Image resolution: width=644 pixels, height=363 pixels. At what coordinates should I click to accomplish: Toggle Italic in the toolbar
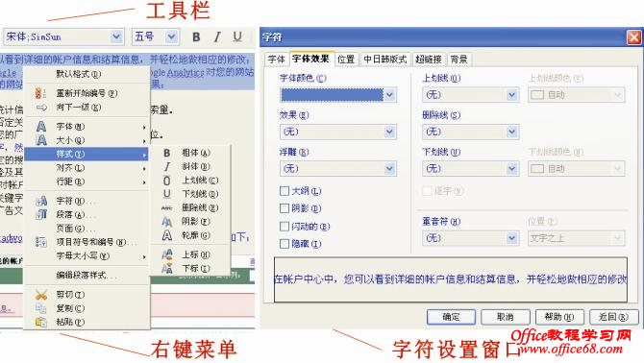pos(216,36)
